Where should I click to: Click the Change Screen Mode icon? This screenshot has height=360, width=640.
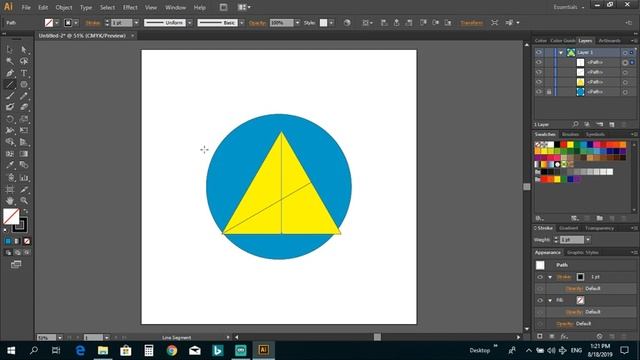tap(16, 265)
